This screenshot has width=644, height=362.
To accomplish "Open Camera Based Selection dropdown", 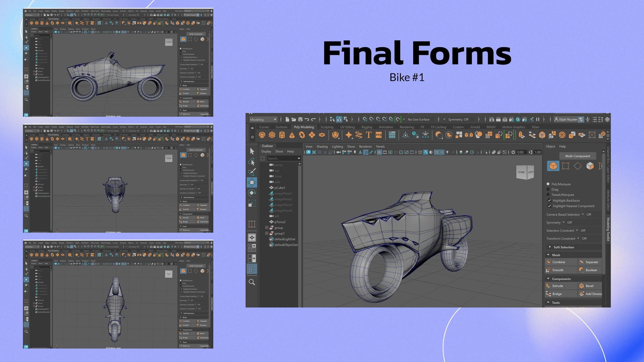I will 583,215.
